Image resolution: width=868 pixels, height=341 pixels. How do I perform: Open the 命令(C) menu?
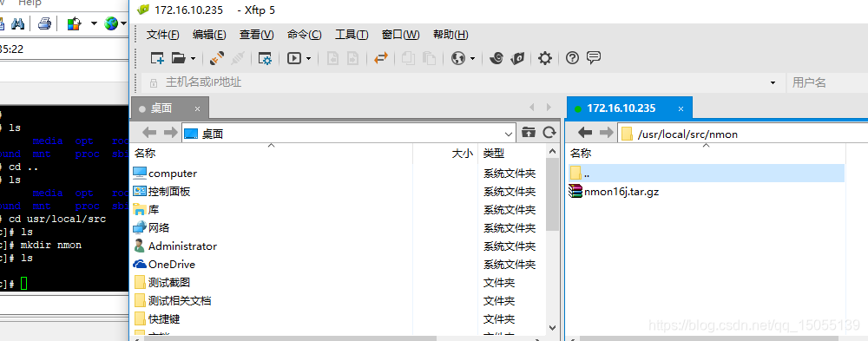point(305,35)
